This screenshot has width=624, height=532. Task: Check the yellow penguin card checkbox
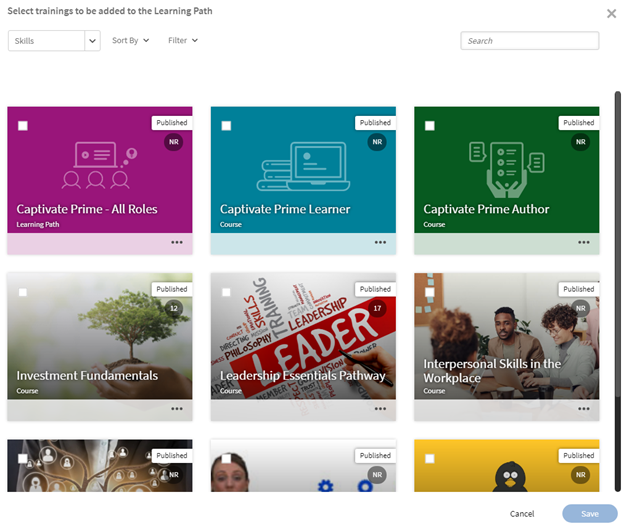pyautogui.click(x=430, y=459)
